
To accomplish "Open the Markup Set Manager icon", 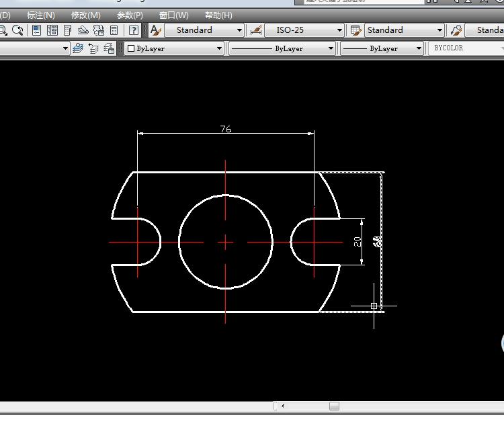I will pyautogui.click(x=99, y=30).
